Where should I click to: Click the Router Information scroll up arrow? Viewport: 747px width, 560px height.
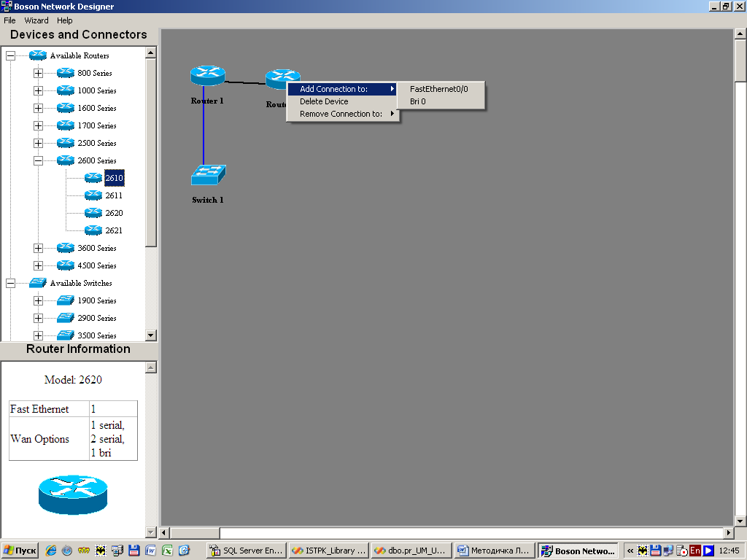coord(151,367)
